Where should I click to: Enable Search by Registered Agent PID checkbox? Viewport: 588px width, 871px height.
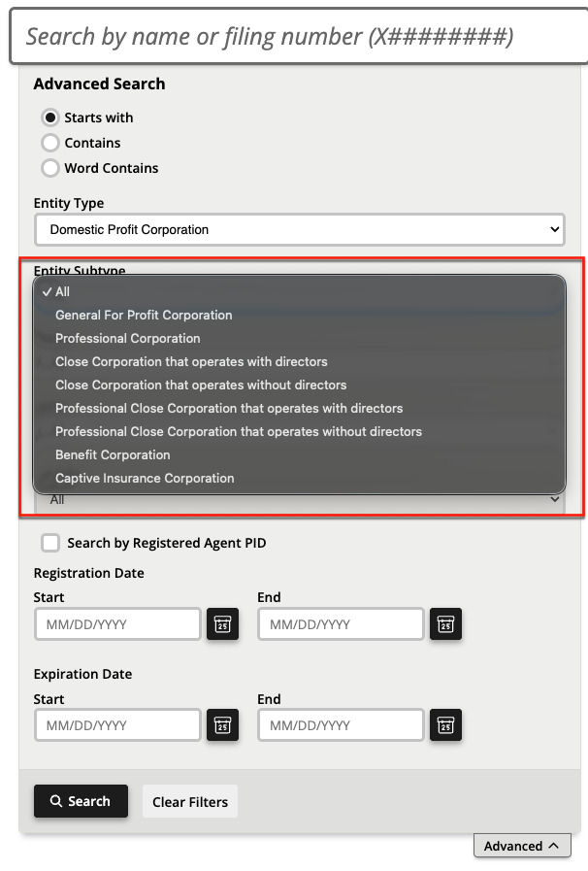tap(50, 543)
